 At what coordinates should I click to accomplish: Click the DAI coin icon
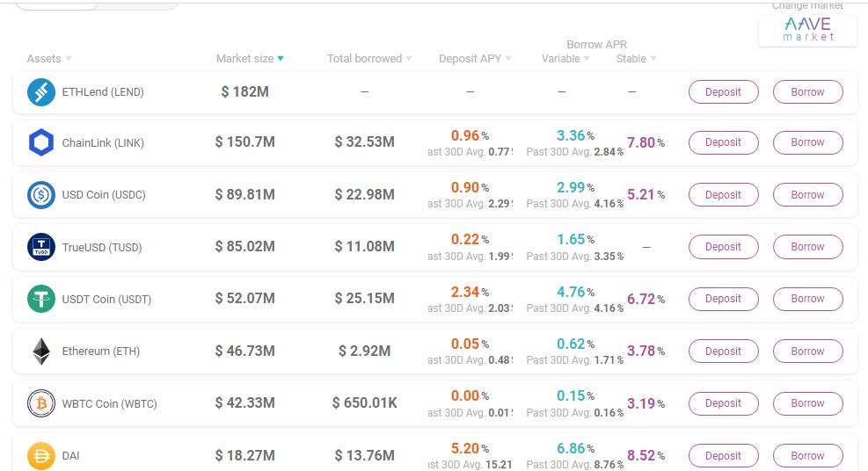coord(41,455)
